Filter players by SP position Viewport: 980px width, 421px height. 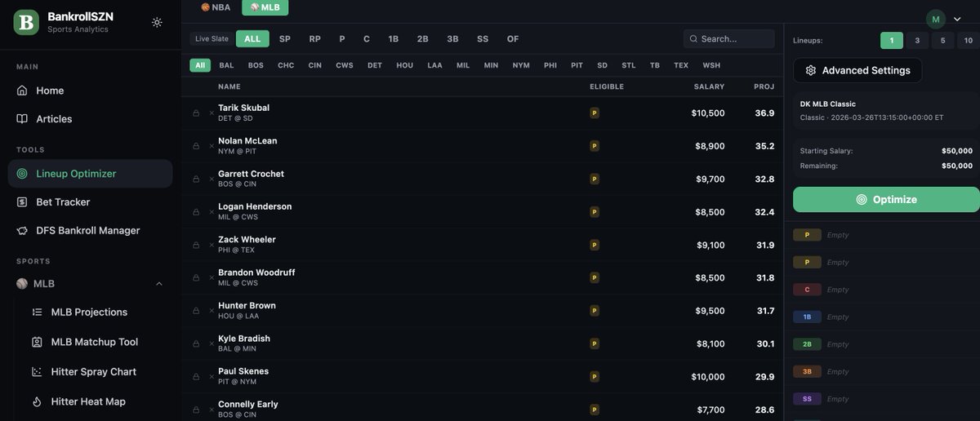pos(285,38)
